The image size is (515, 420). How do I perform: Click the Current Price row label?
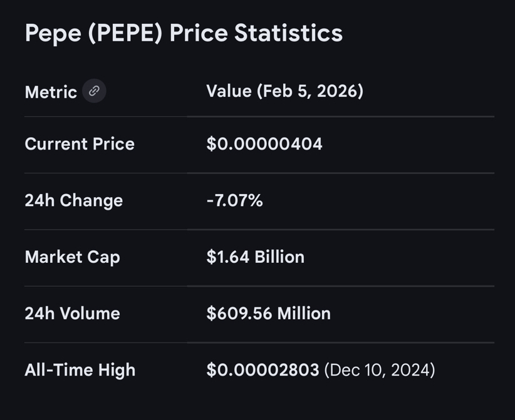(80, 144)
